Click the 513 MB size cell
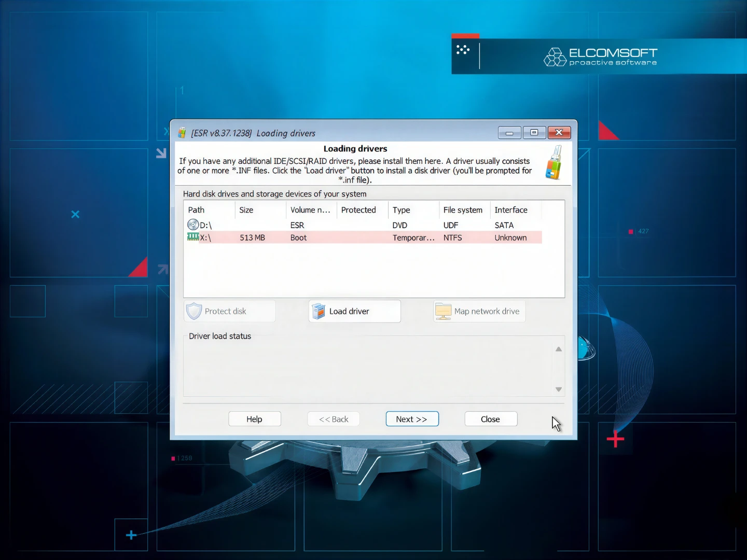The height and width of the screenshot is (560, 747). [252, 237]
